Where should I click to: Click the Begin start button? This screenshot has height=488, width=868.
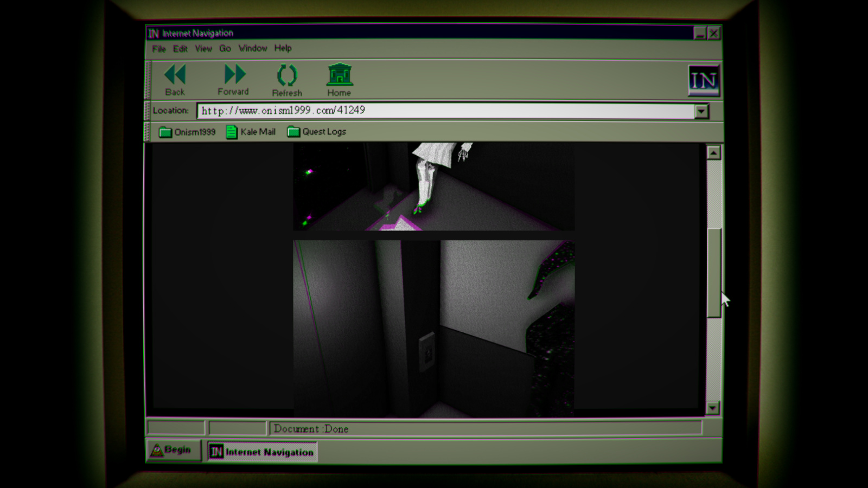[172, 450]
